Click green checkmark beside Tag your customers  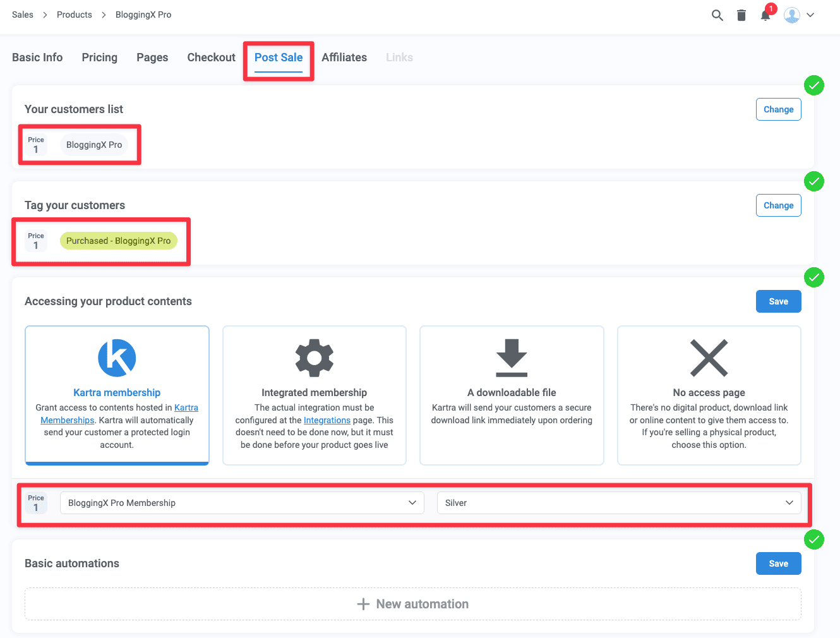tap(813, 181)
